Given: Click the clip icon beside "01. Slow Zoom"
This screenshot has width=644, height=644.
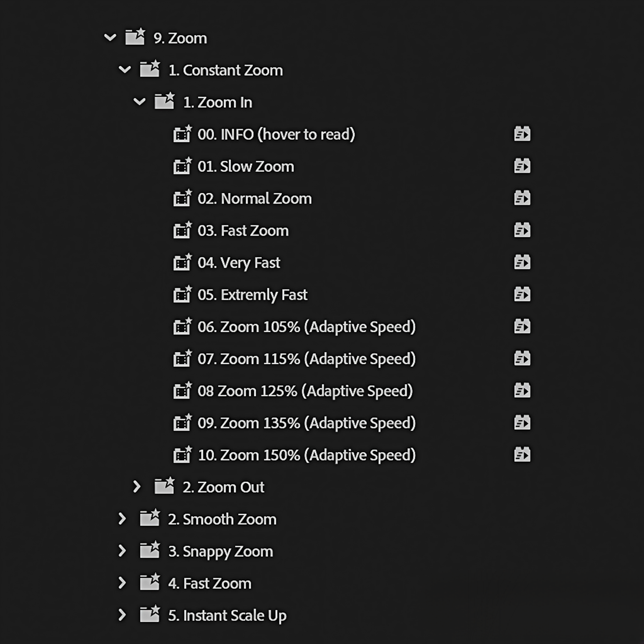Looking at the screenshot, I should point(182,166).
